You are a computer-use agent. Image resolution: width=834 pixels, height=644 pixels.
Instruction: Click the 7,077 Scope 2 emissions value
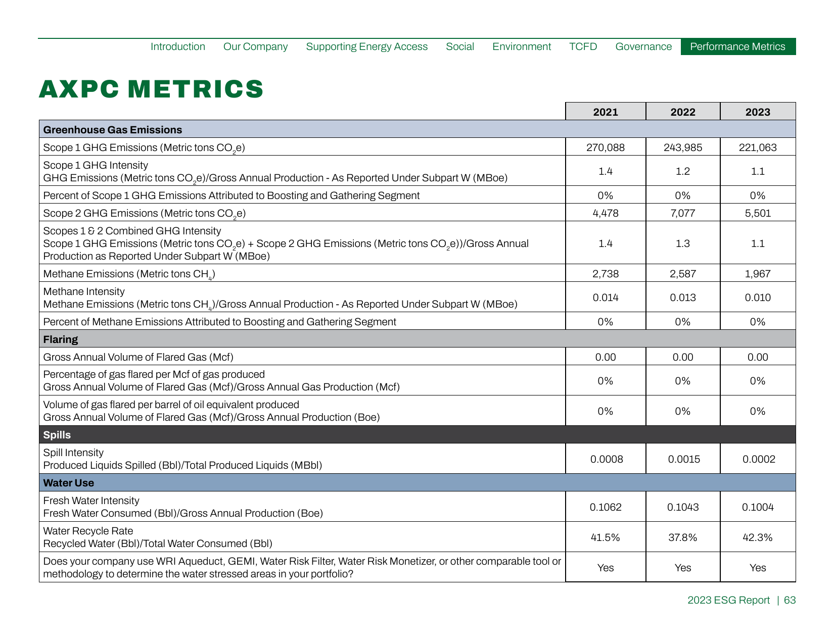coord(683,213)
